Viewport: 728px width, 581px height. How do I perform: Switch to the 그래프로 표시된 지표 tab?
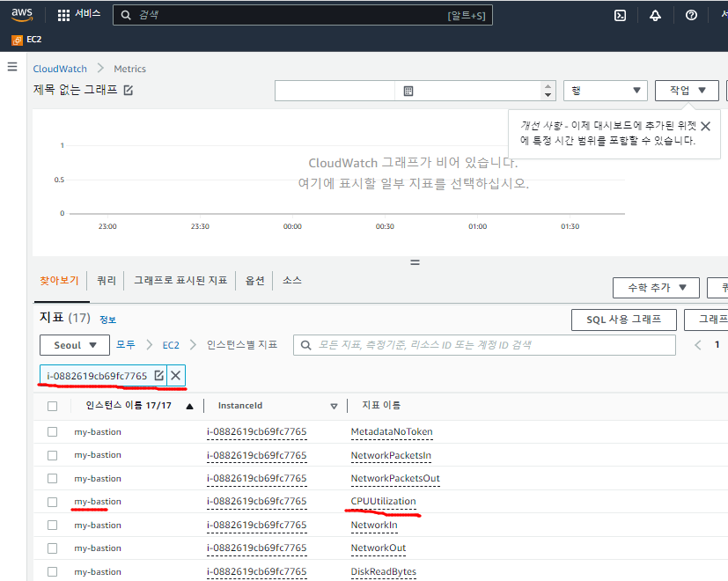(x=180, y=281)
